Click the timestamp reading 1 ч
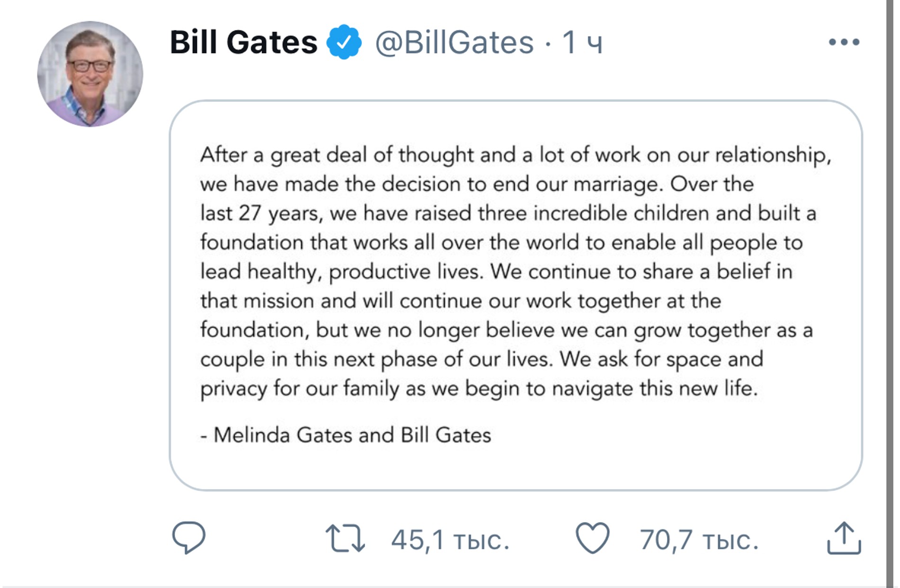The image size is (900, 588). pyautogui.click(x=583, y=43)
